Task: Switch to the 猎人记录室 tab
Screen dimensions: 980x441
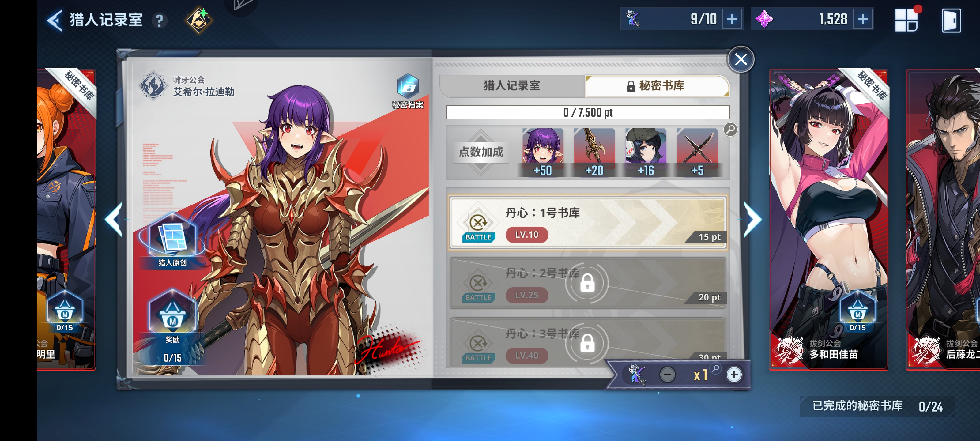Action: coord(512,86)
